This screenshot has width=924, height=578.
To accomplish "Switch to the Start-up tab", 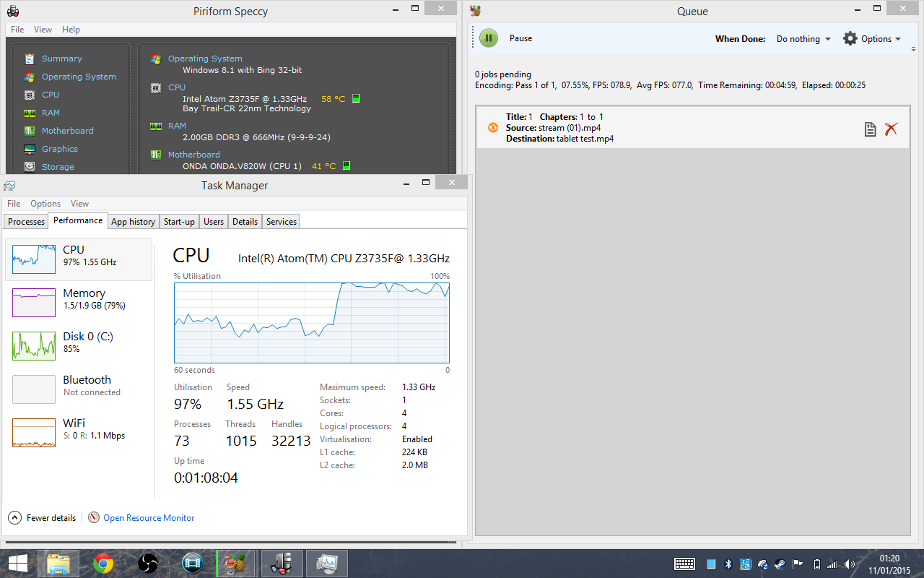I will (179, 222).
